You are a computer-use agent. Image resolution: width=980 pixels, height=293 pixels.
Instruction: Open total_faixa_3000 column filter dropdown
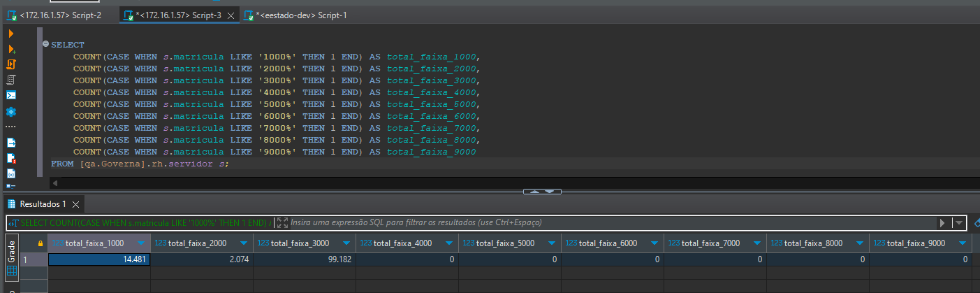coord(347,243)
